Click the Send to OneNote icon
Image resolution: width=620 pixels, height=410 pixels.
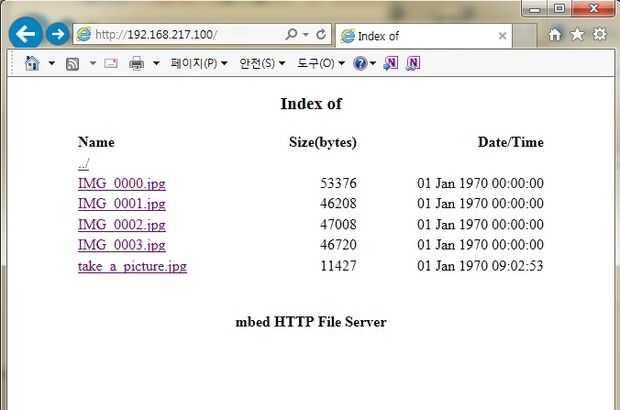coord(391,63)
